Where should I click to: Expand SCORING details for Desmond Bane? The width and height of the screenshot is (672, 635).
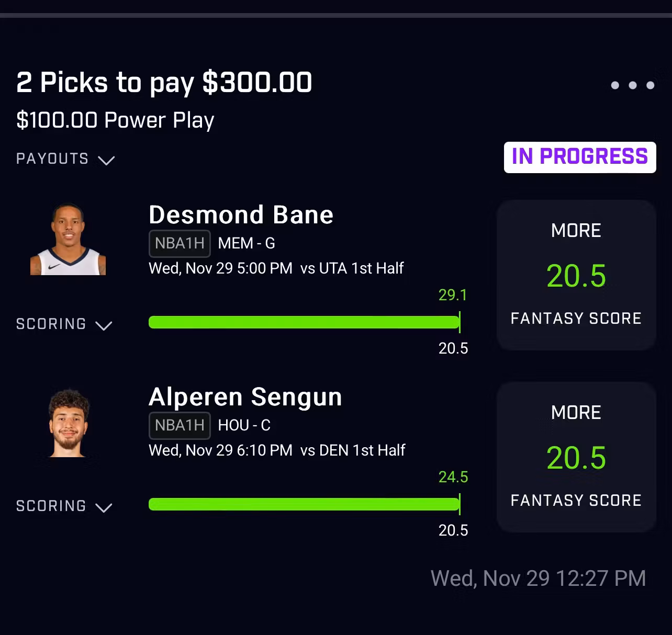click(x=64, y=324)
